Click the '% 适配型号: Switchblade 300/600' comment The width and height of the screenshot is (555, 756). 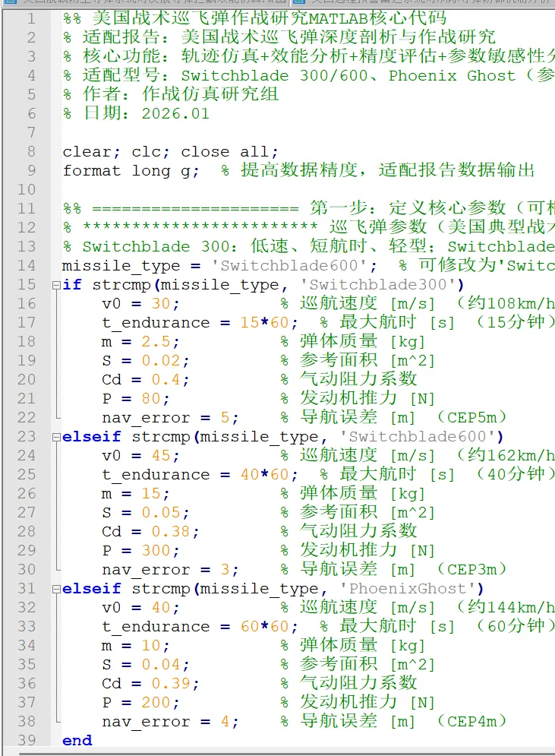(x=309, y=76)
